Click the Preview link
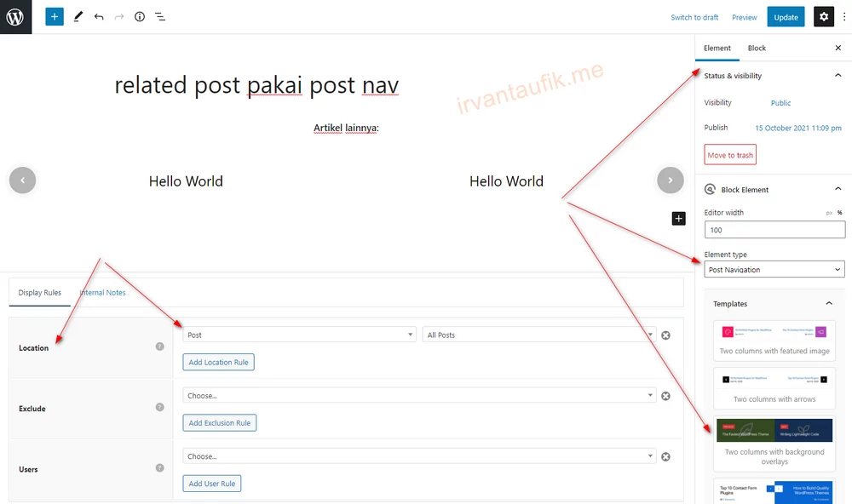The image size is (852, 504). pos(744,17)
